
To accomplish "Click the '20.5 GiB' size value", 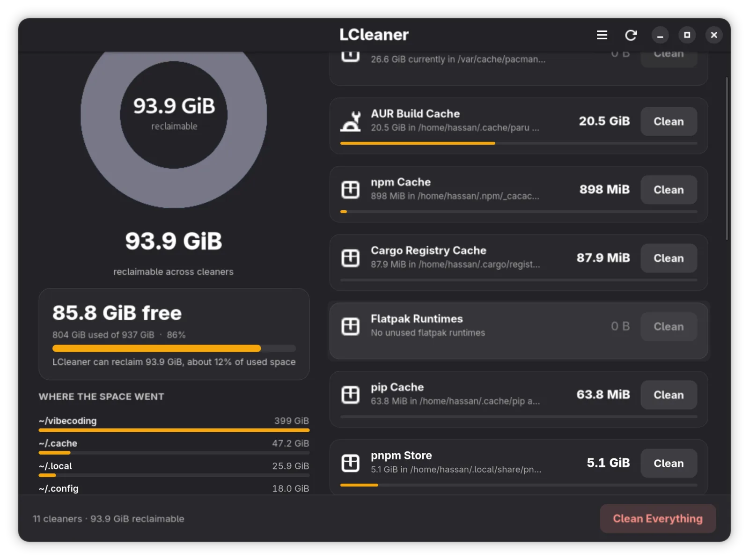I will tap(604, 121).
